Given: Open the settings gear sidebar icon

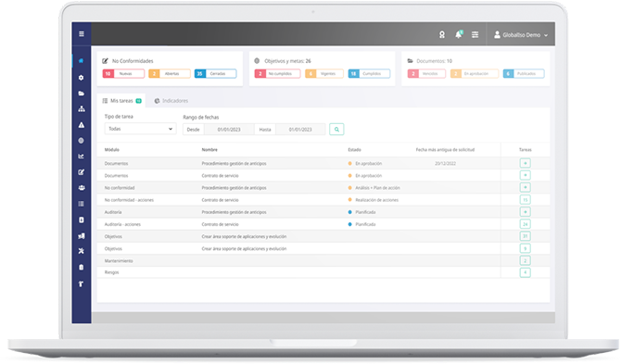Looking at the screenshot, I should pyautogui.click(x=82, y=78).
